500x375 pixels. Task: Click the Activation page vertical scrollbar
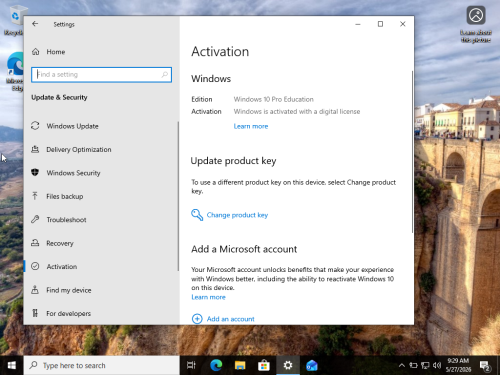[x=412, y=152]
